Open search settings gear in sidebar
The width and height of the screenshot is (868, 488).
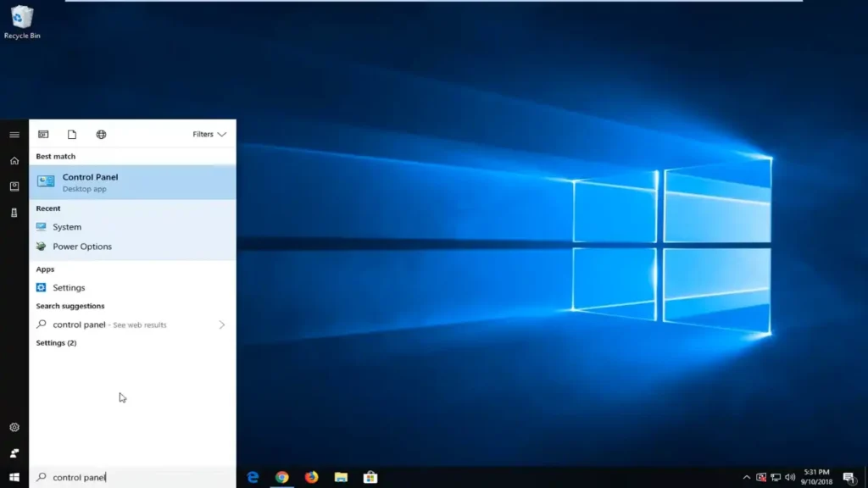pyautogui.click(x=14, y=428)
